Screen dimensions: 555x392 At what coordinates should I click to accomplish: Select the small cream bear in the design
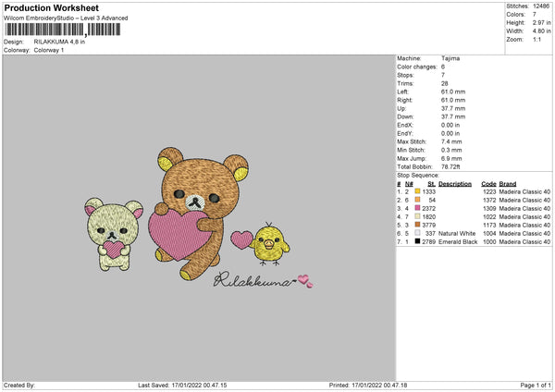pos(114,234)
